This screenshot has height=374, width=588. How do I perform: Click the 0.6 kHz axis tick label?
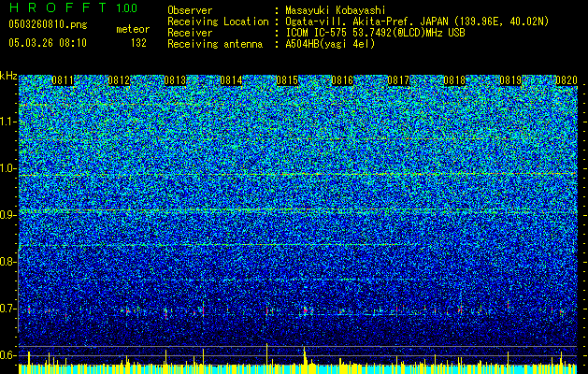point(7,355)
